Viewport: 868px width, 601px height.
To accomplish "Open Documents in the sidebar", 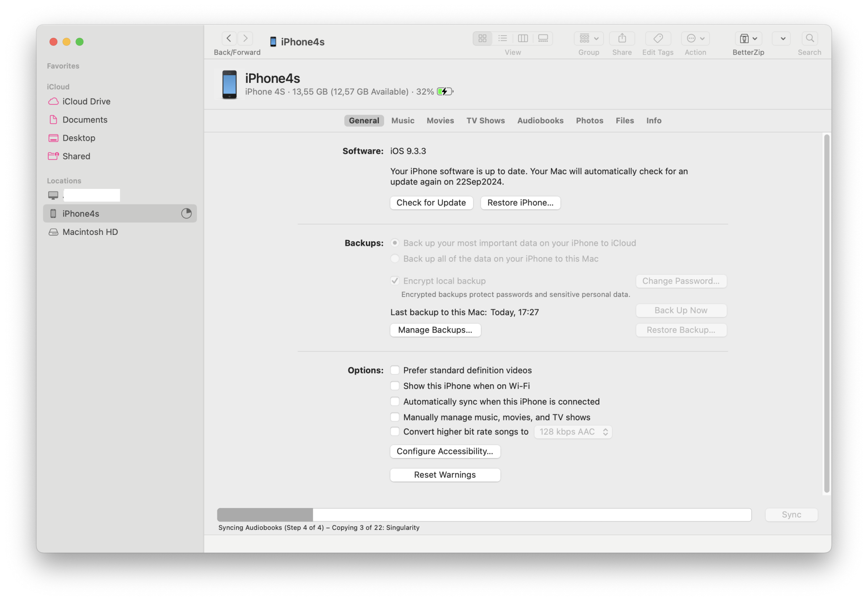I will point(85,119).
